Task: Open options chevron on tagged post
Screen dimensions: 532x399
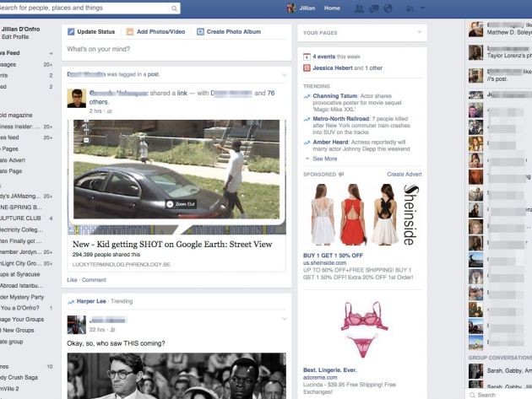Action: [x=285, y=75]
